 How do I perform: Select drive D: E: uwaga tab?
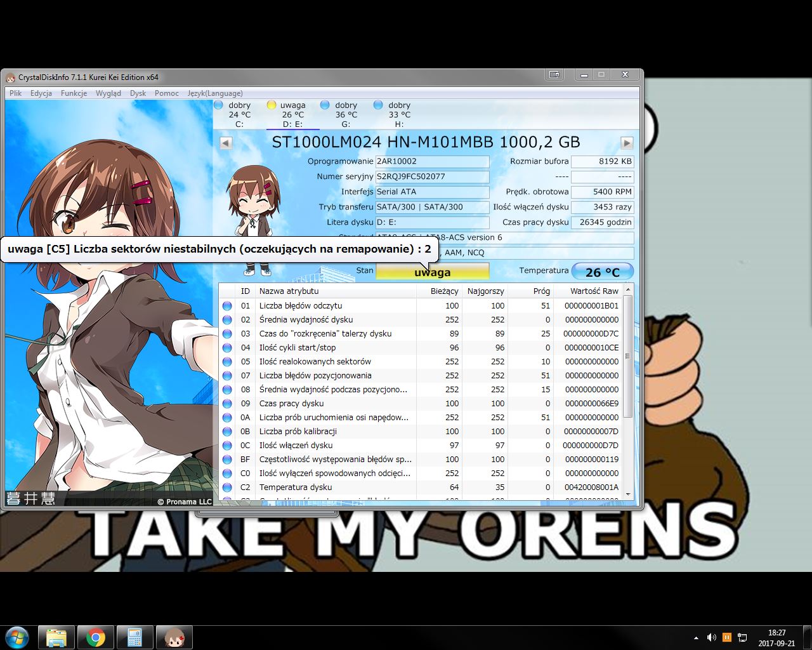coord(292,114)
